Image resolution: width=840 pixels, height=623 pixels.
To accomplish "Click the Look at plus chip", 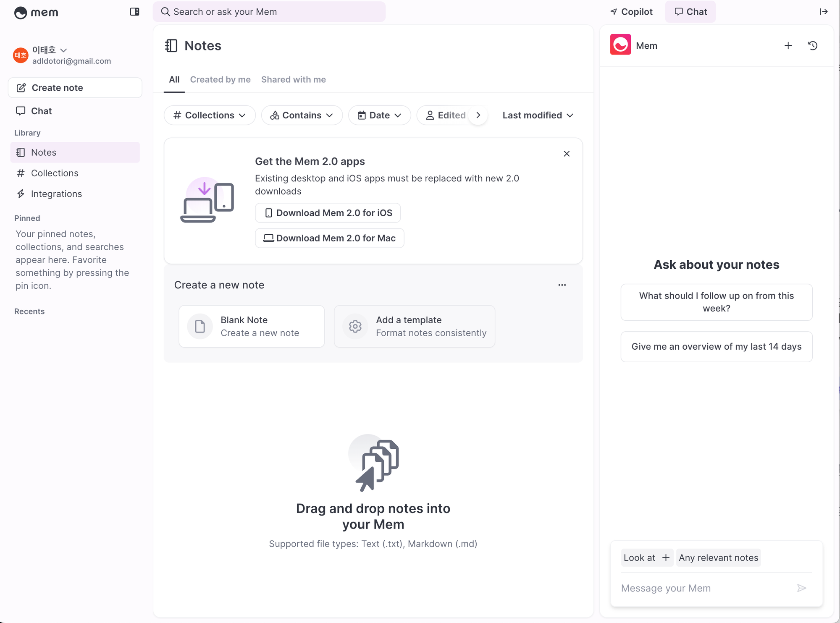I will [x=647, y=558].
